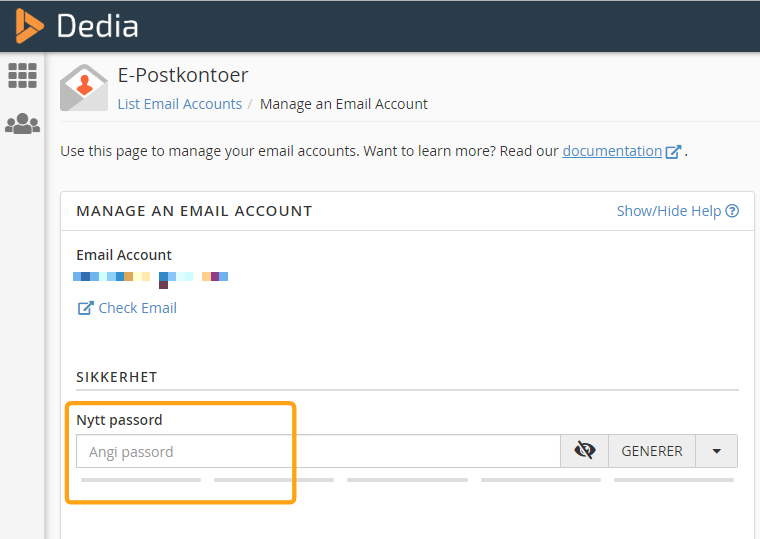Viewport: 760px width, 539px height.
Task: Go to List Email Accounts breadcrumb
Action: pos(180,104)
